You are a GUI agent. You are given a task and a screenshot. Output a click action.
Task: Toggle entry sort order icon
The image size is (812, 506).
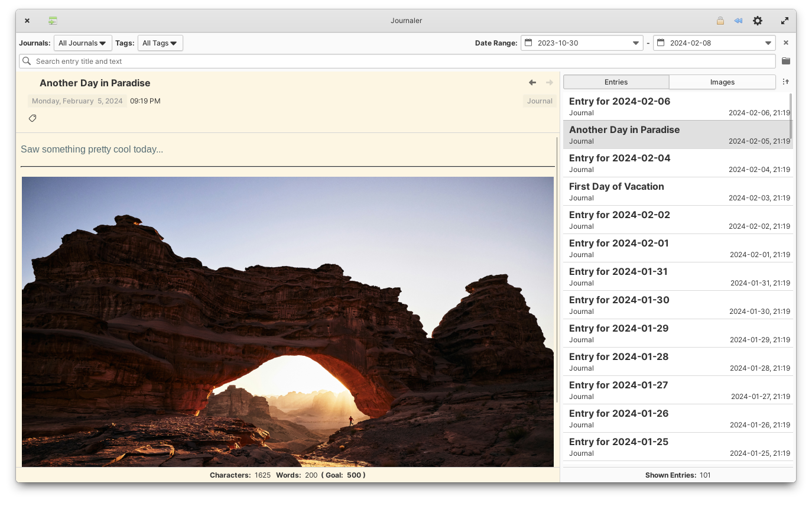785,82
